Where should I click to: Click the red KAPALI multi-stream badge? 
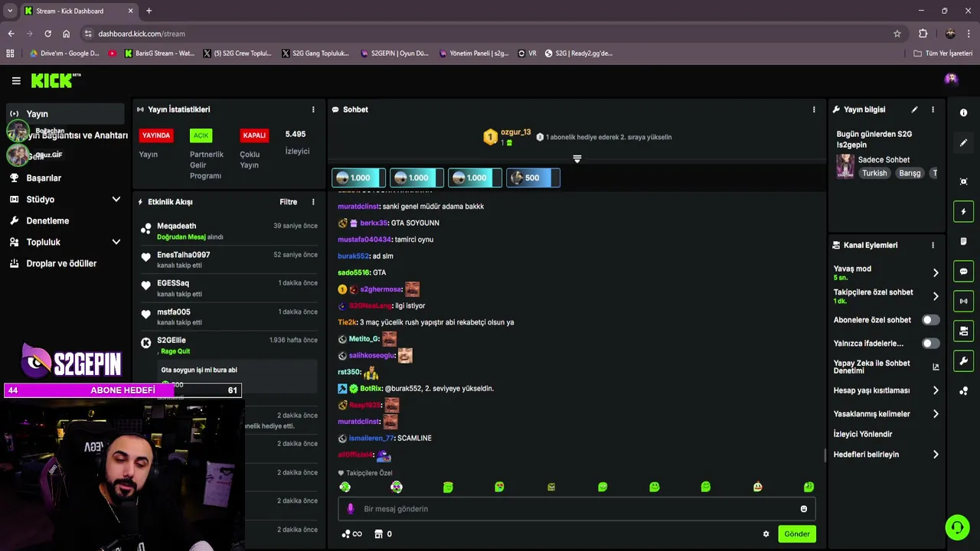pyautogui.click(x=254, y=135)
